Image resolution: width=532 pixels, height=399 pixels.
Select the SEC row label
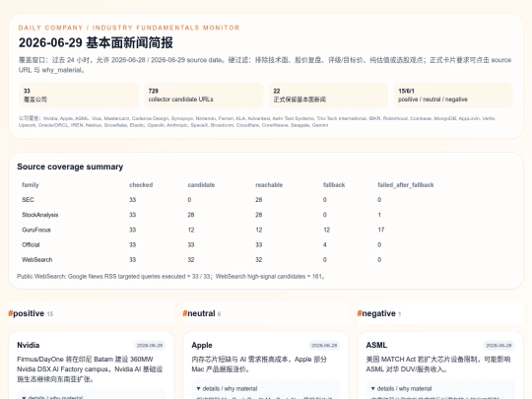[x=28, y=200]
